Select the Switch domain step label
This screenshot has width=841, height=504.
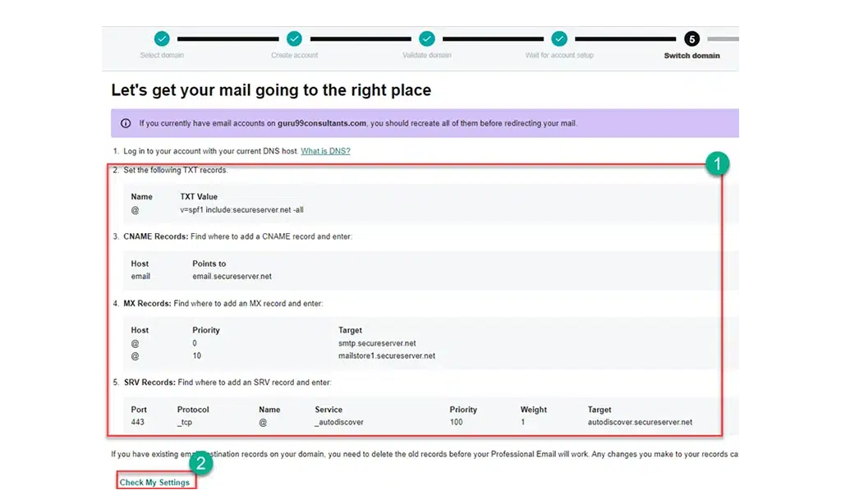[692, 55]
